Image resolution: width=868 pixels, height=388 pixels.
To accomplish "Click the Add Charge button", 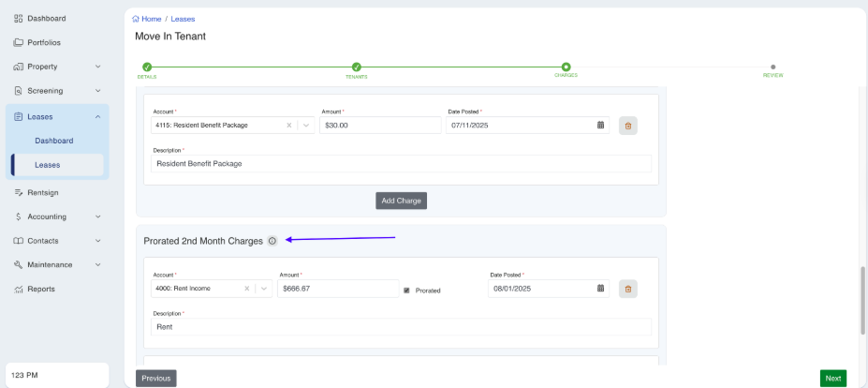I will [x=401, y=201].
